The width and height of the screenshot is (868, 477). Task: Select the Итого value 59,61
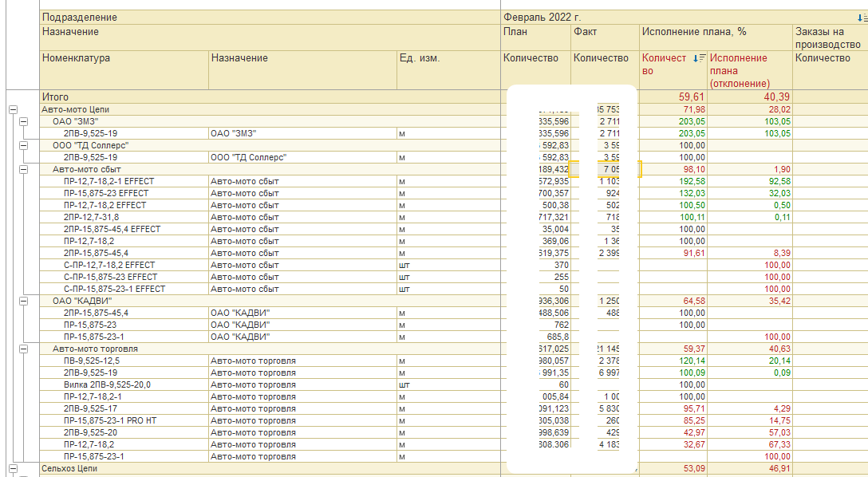(692, 97)
